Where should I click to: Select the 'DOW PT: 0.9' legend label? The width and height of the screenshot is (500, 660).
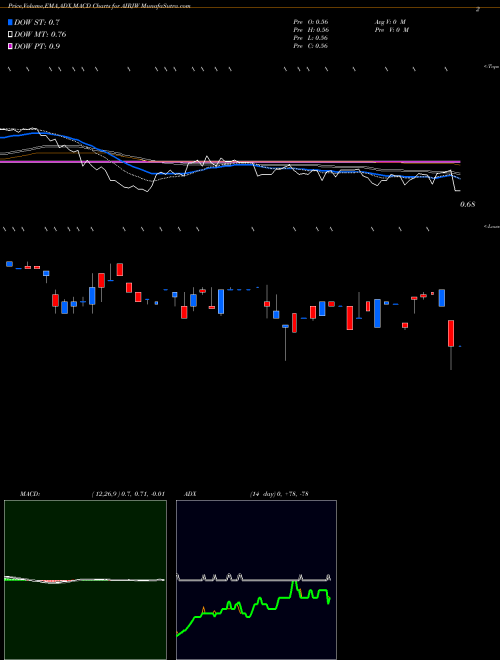pyautogui.click(x=37, y=46)
